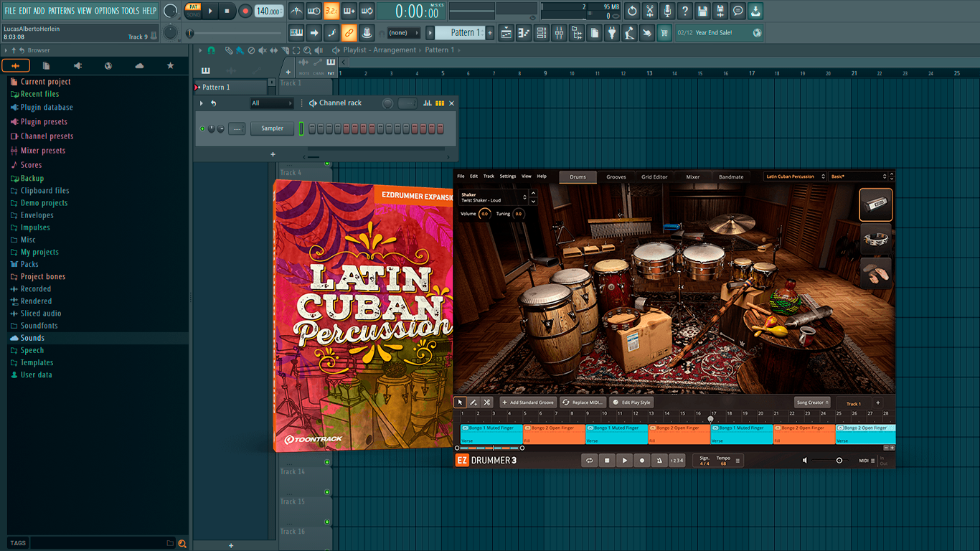Open the Mixer tab in EZdrummer
The image size is (980, 551).
692,176
